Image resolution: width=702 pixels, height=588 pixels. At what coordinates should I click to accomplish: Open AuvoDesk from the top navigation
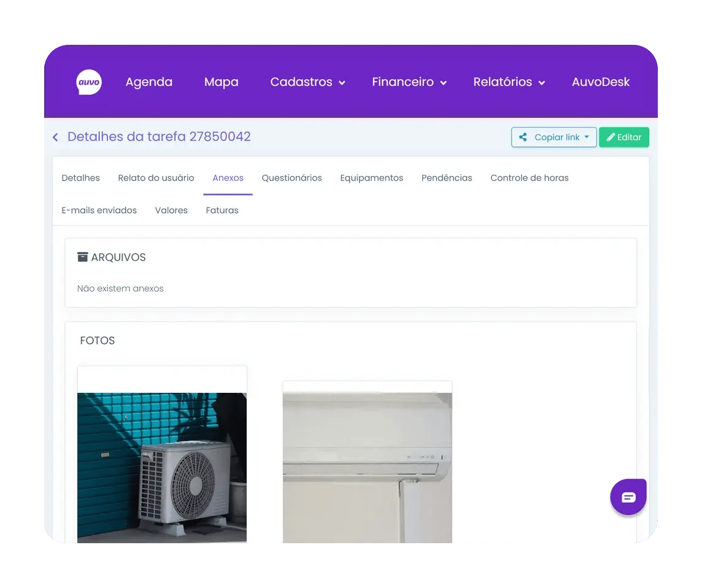(x=600, y=82)
